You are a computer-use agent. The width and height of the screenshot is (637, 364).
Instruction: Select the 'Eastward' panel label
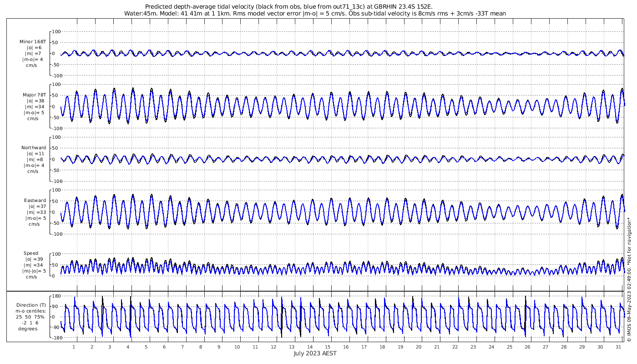[35, 201]
